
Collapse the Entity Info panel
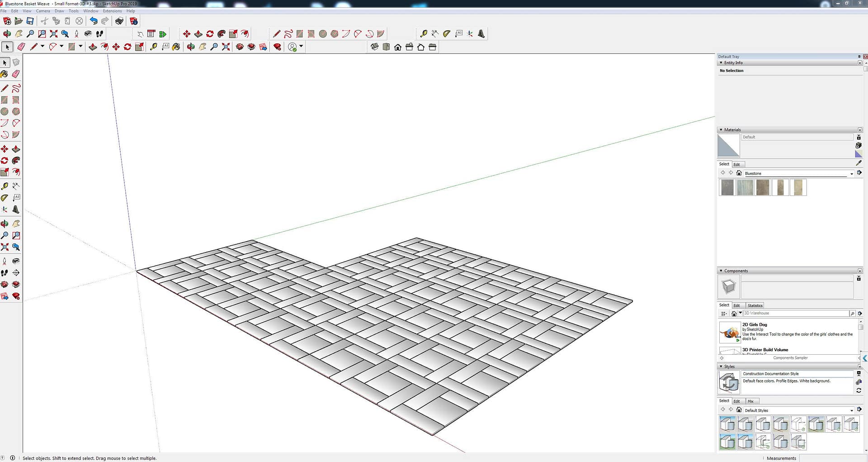pos(721,63)
